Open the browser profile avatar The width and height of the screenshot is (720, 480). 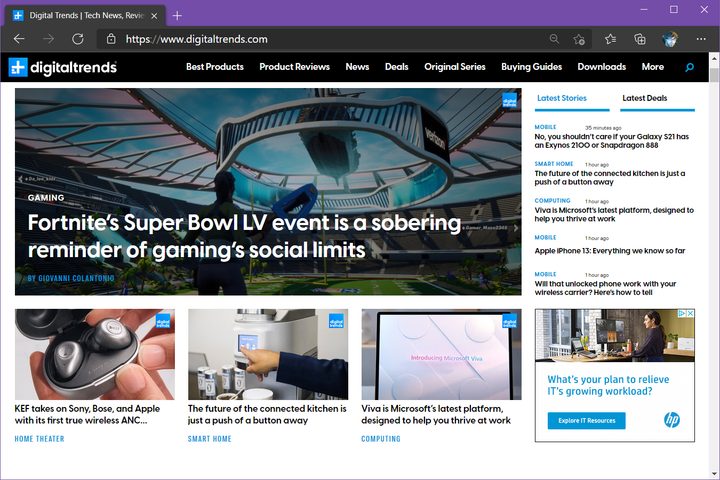click(x=670, y=39)
